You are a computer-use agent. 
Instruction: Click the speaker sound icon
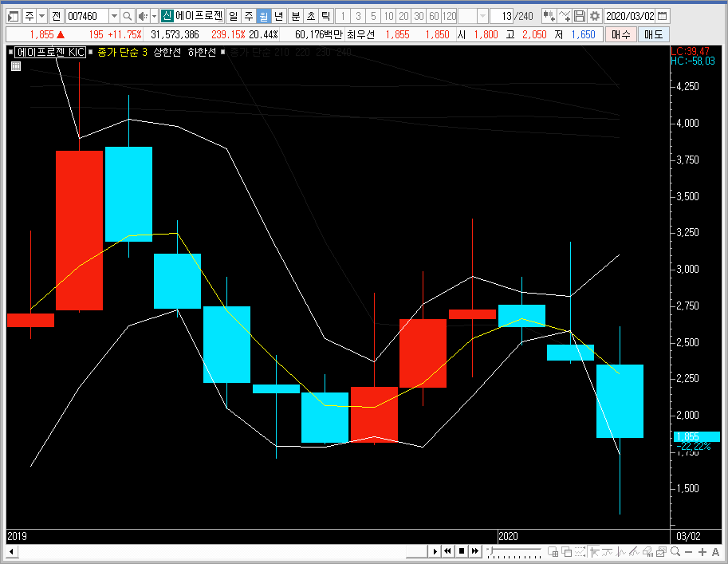(143, 17)
